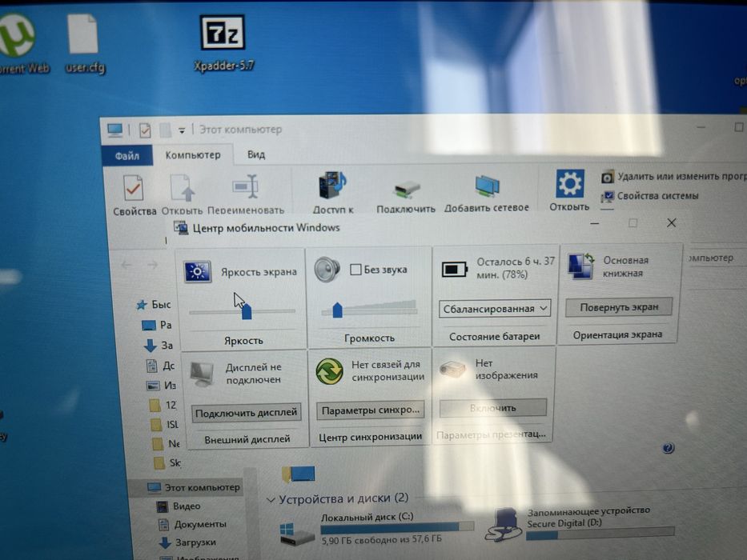747x560 pixels.
Task: Click Подключить дисплей button
Action: (x=247, y=412)
